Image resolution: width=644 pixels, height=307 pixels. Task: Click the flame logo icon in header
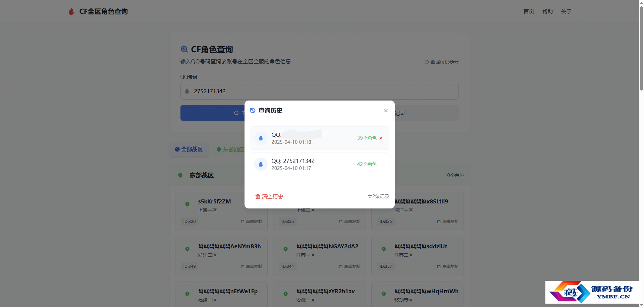[71, 11]
